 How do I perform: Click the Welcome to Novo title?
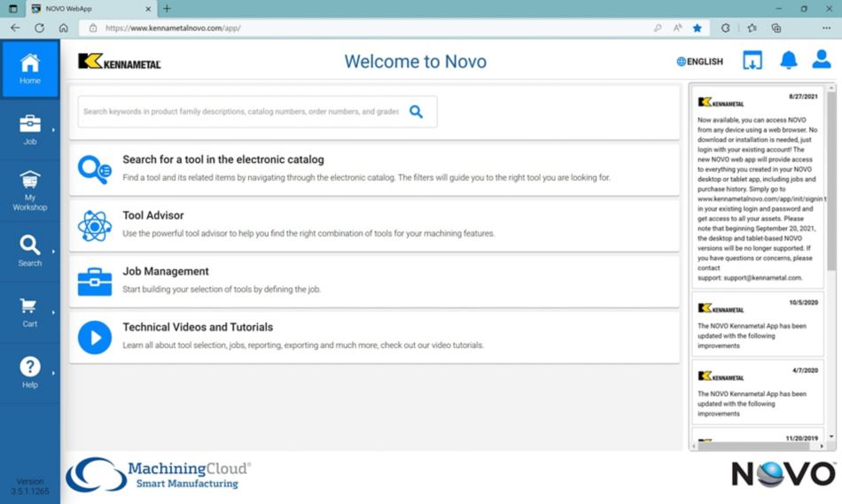[x=415, y=61]
